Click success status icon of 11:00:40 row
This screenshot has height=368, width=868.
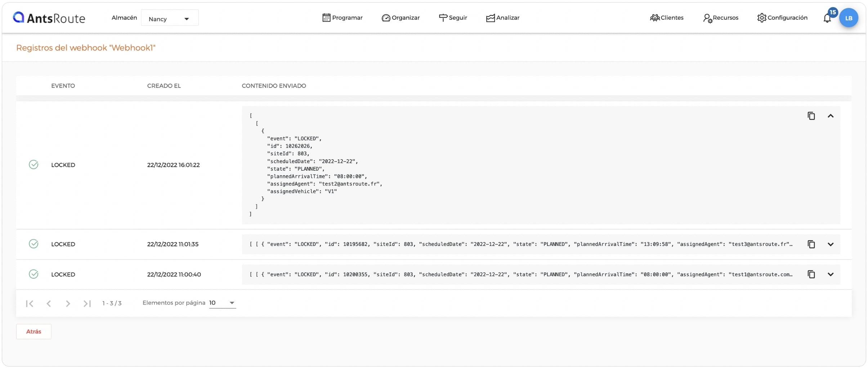[x=33, y=274]
